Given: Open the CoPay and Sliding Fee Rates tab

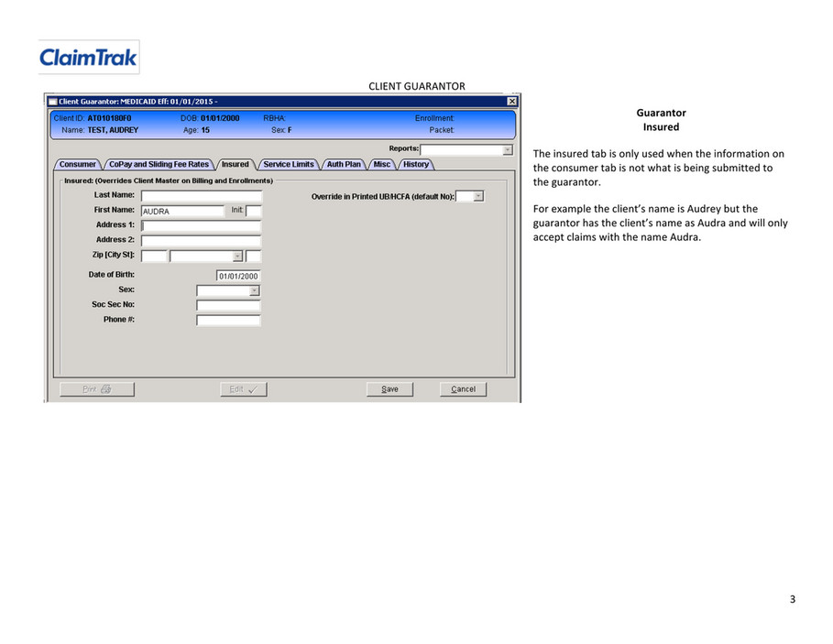Looking at the screenshot, I should (x=159, y=165).
